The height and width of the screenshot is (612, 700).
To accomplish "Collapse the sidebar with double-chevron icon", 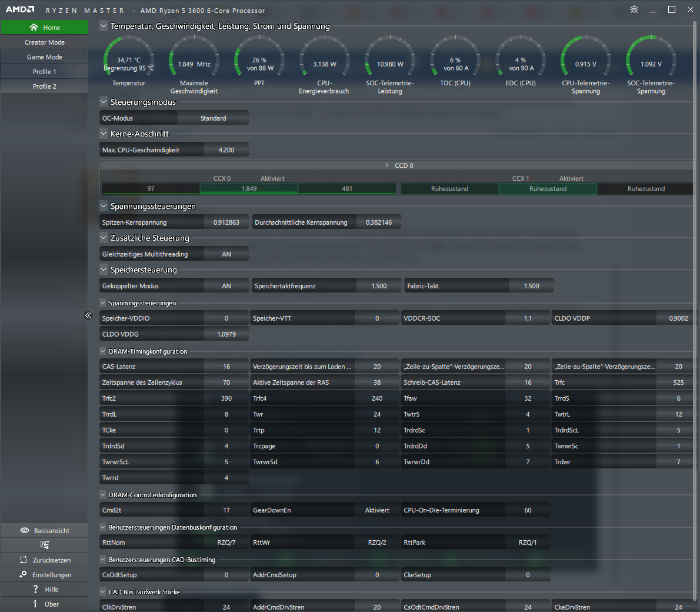I will [88, 315].
